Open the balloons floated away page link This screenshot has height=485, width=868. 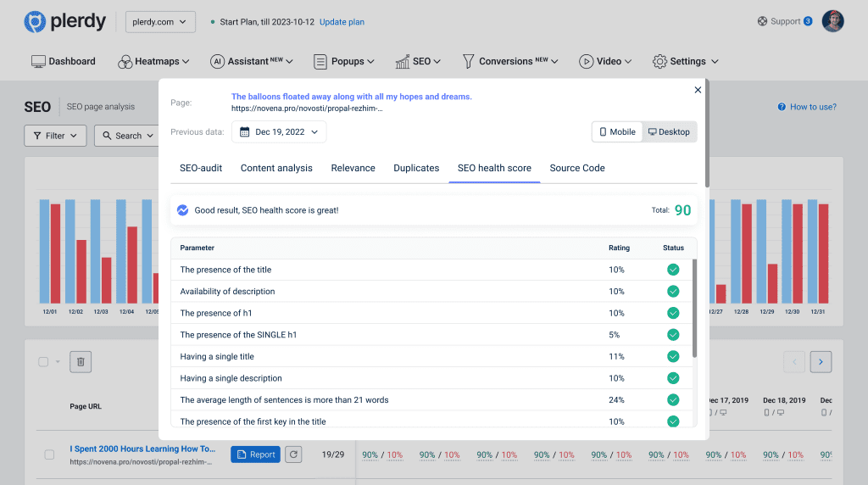(352, 97)
